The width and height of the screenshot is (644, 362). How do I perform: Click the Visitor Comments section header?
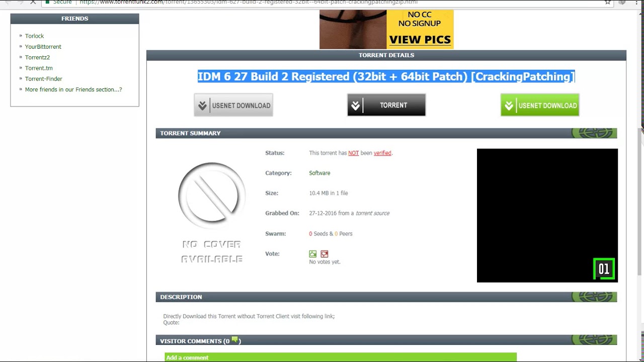pyautogui.click(x=386, y=341)
